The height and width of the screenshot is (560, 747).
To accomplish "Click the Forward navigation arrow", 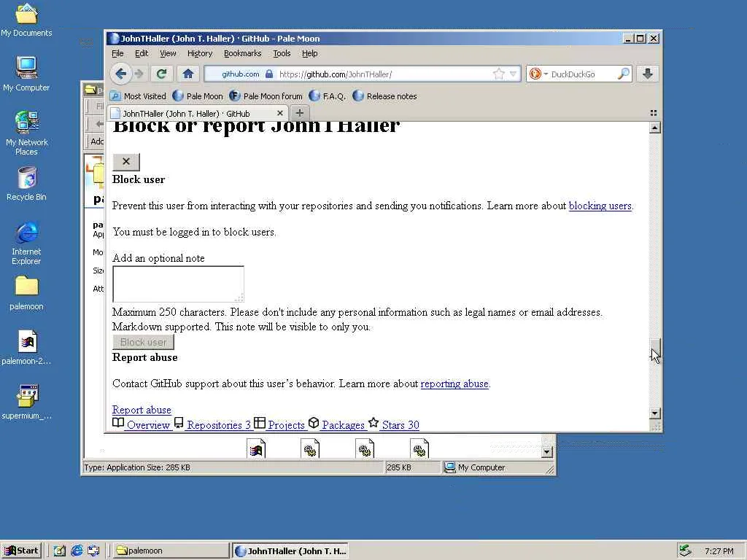I will coord(139,74).
